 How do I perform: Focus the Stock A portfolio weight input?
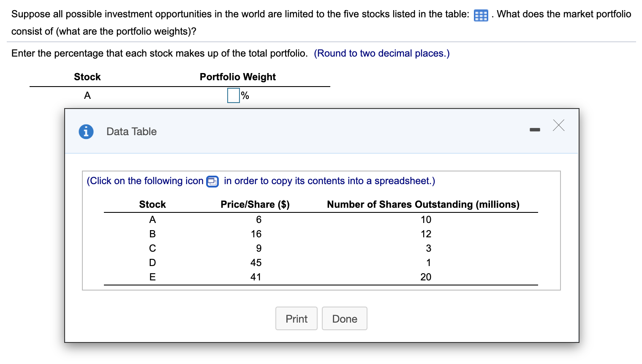point(234,95)
